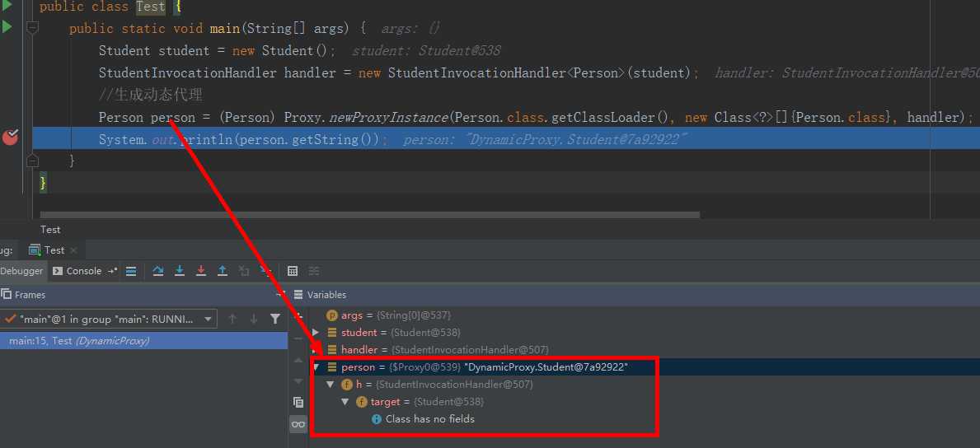Image resolution: width=980 pixels, height=448 pixels.
Task: Click next frame down arrow
Action: point(254,320)
